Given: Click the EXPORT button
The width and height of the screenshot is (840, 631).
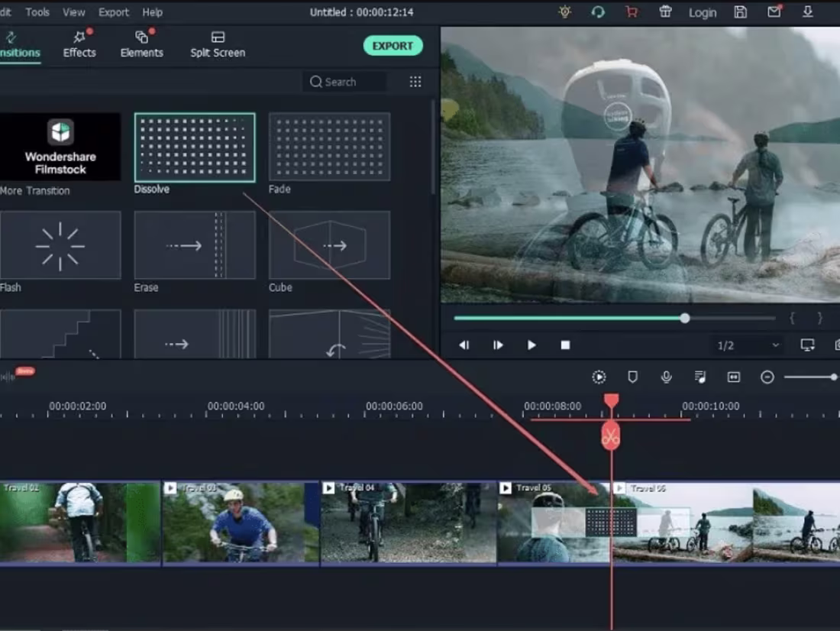Looking at the screenshot, I should coord(393,46).
